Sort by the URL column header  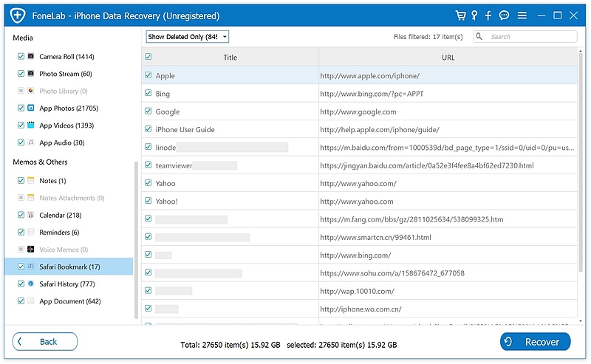(x=448, y=58)
